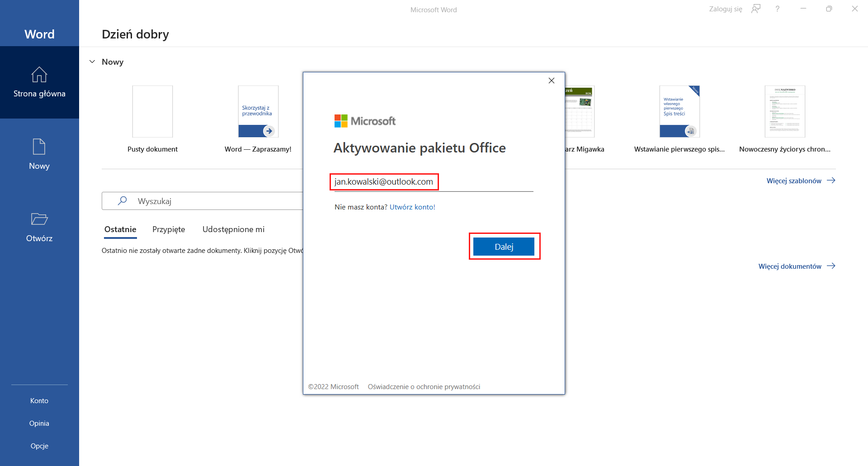Open Opinia in the sidebar

pos(39,423)
